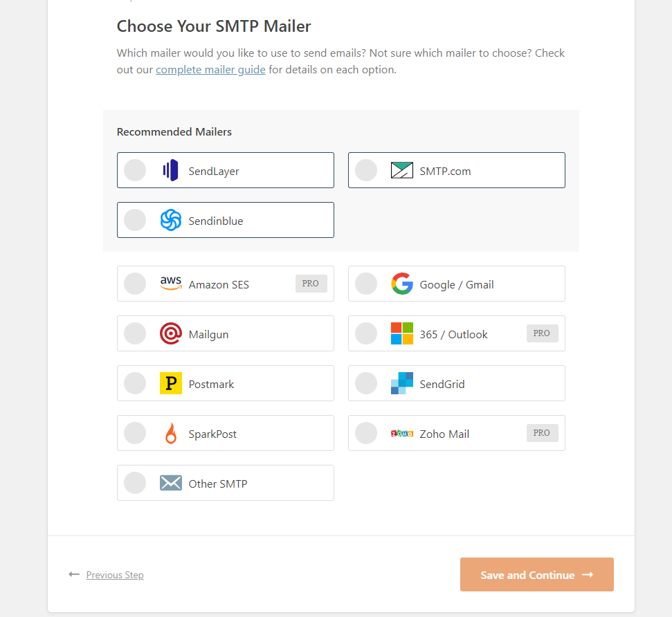Image resolution: width=672 pixels, height=617 pixels.
Task: Click the Microsoft 365 squares logo
Action: (x=402, y=333)
